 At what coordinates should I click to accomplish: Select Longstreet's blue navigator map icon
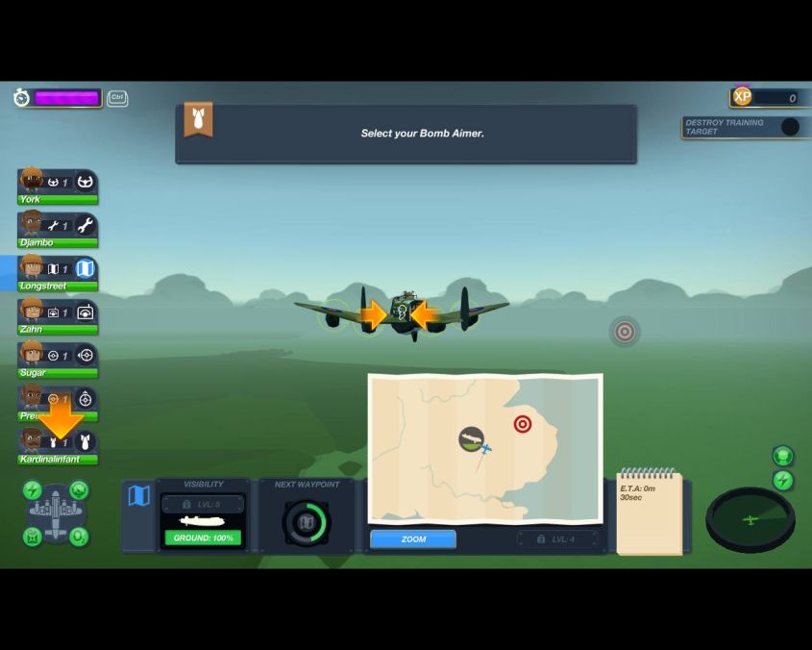coord(86,268)
